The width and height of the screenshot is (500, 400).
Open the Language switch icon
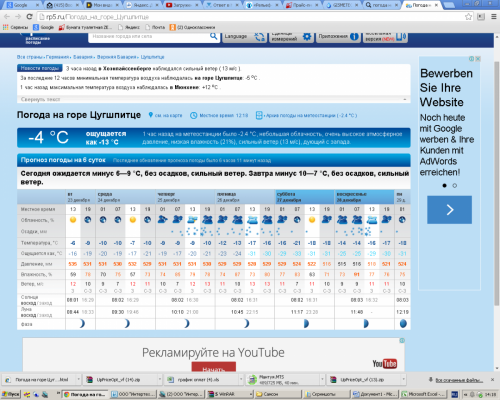click(259, 37)
